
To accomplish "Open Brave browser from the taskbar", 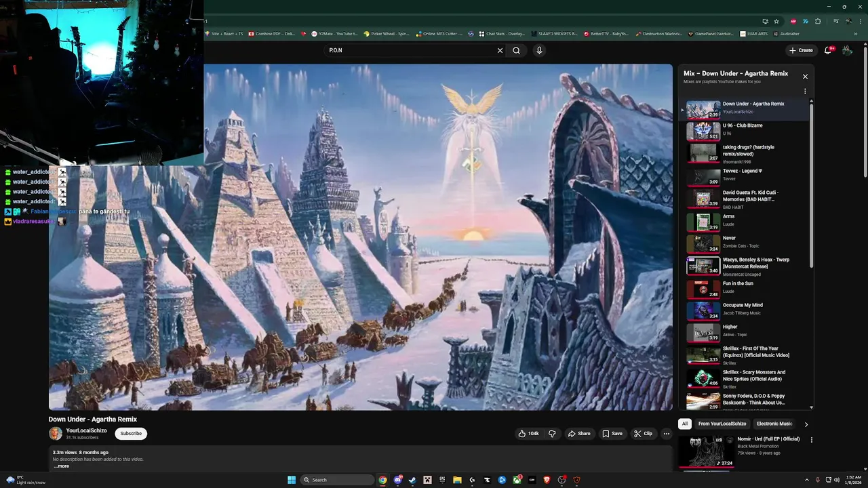I will tap(547, 480).
